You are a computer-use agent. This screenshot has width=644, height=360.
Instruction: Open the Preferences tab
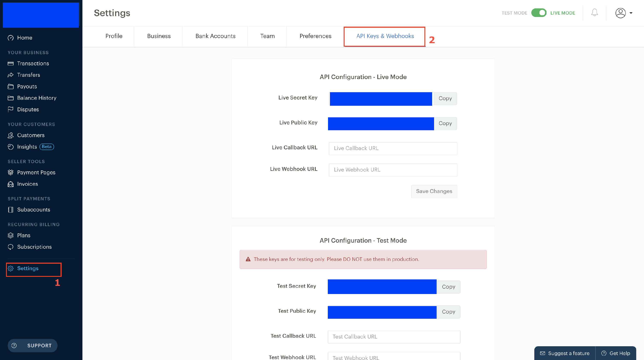click(x=316, y=36)
